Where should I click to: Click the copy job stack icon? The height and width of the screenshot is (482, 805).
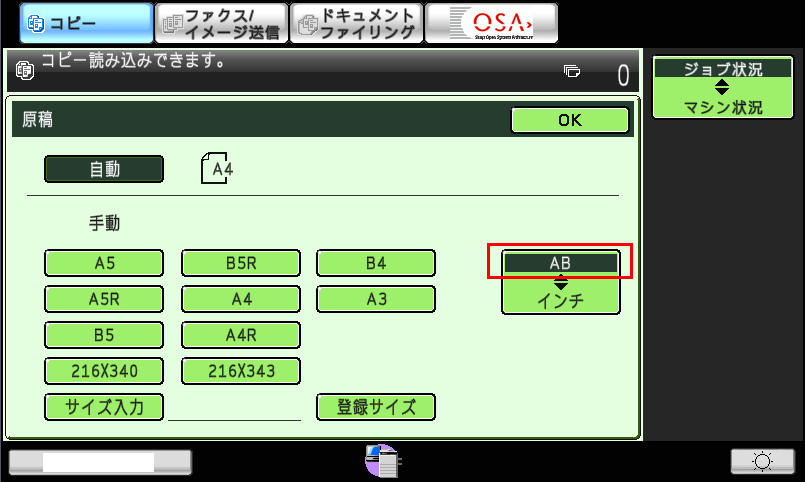tap(571, 71)
